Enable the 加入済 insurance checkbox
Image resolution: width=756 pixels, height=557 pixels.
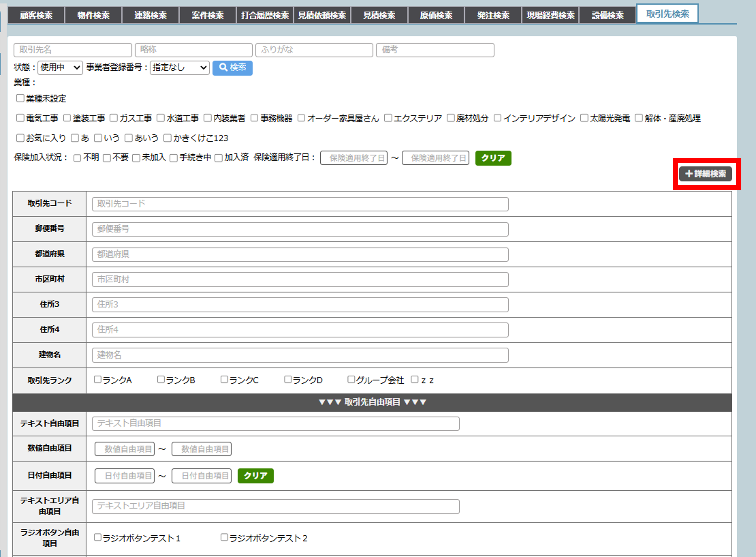(219, 158)
